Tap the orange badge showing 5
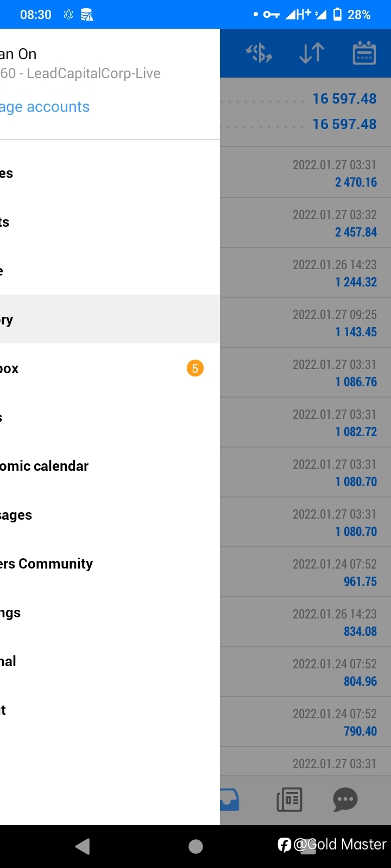391x868 pixels. coord(195,368)
